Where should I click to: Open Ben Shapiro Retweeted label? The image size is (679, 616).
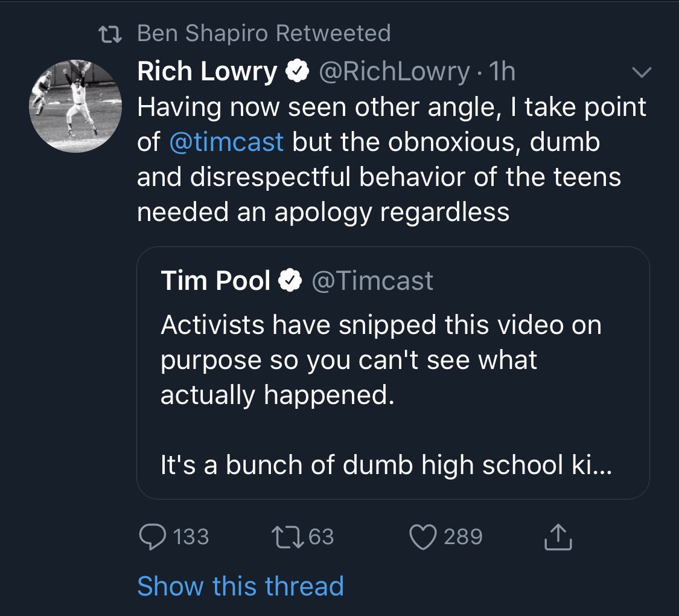coord(264,33)
